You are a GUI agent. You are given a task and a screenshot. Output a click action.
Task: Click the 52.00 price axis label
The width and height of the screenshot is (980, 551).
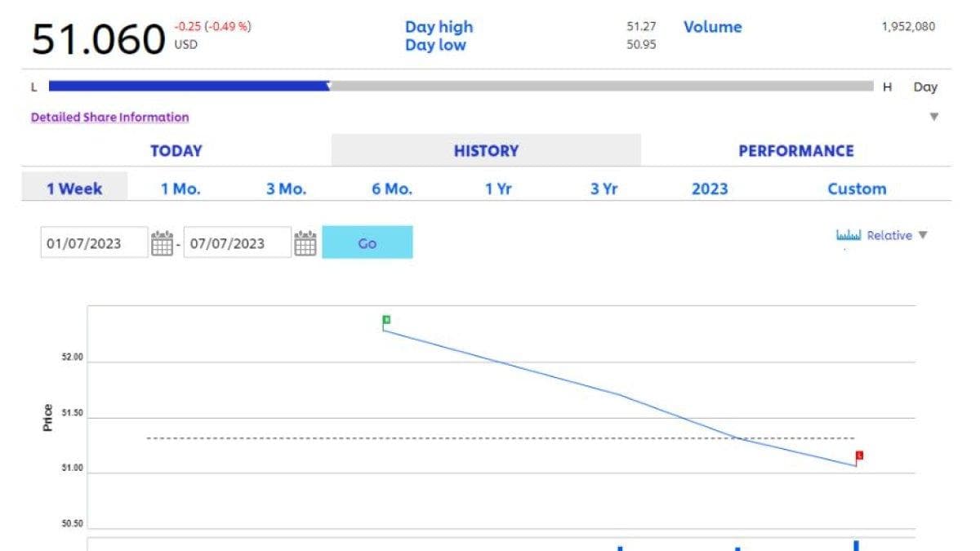tap(73, 358)
